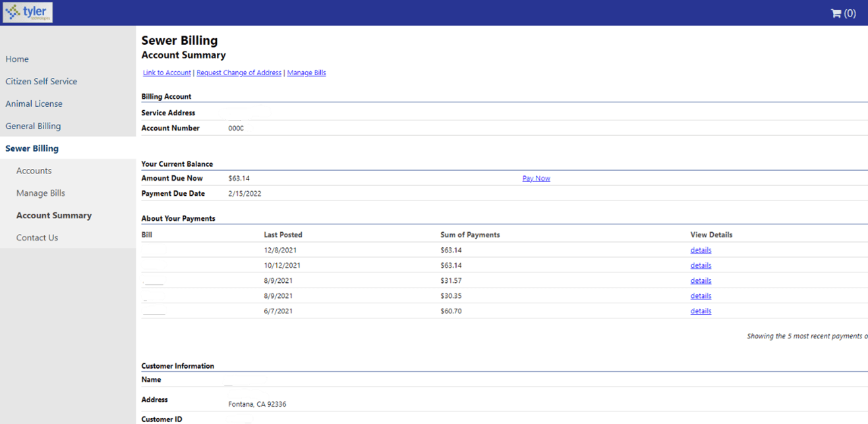Select Animal License in sidebar

(34, 104)
